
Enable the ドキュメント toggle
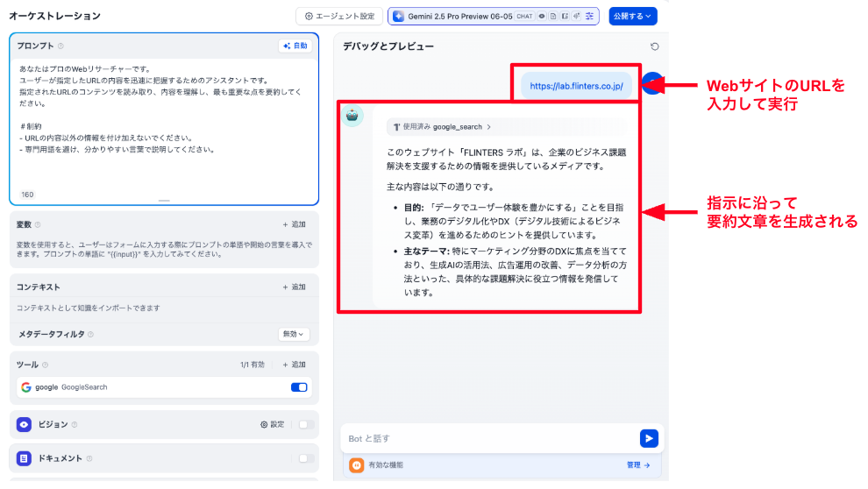point(306,458)
